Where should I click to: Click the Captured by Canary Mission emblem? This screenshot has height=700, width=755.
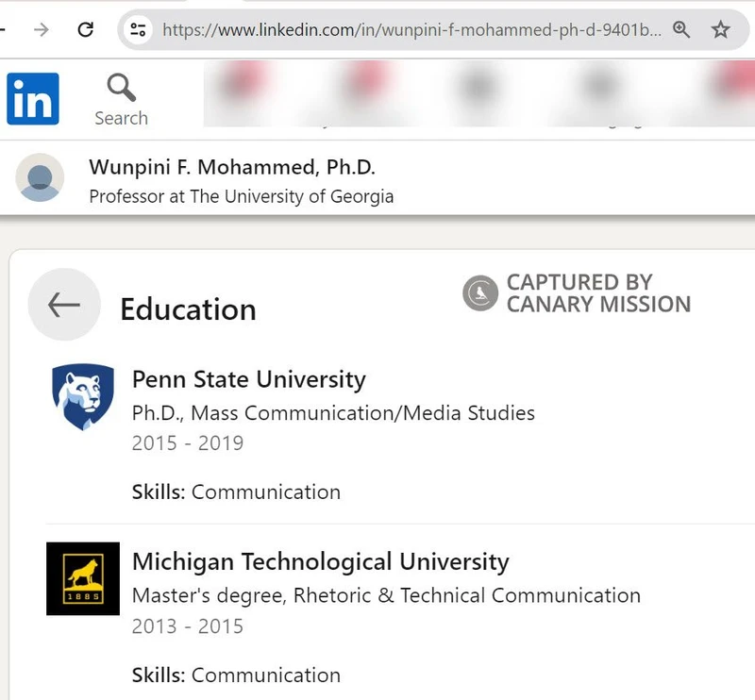(481, 292)
